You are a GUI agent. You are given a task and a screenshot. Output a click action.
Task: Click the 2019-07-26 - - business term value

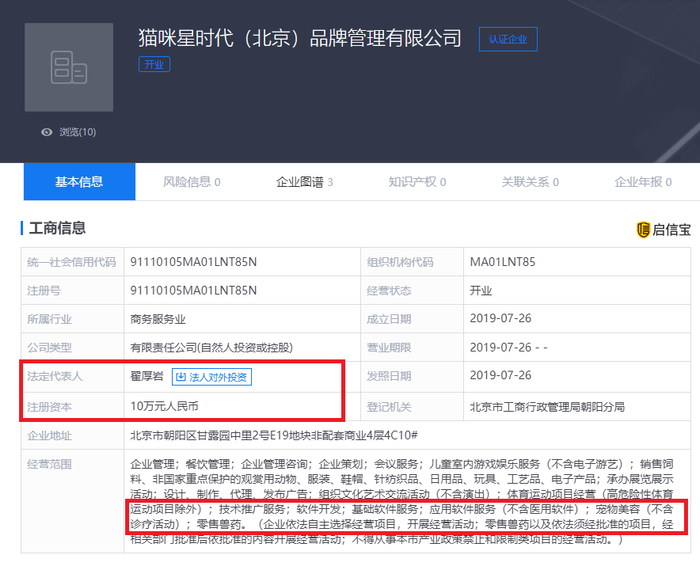click(508, 348)
